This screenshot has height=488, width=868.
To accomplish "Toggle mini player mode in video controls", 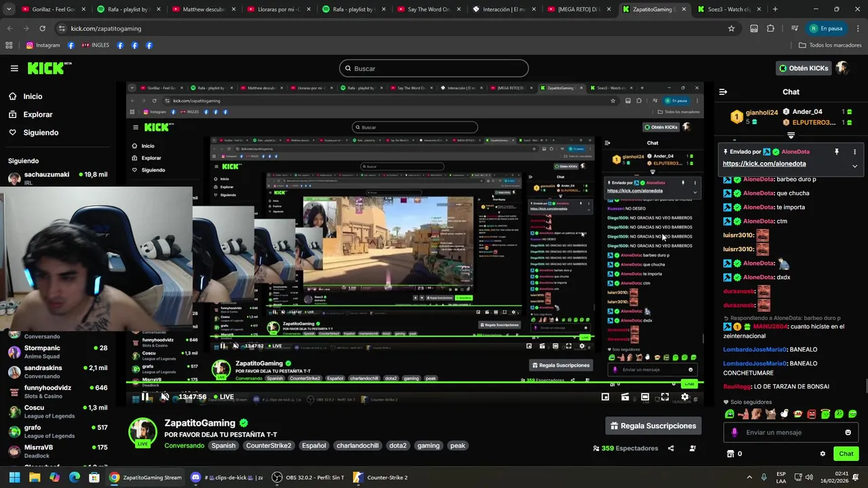I will point(605,397).
